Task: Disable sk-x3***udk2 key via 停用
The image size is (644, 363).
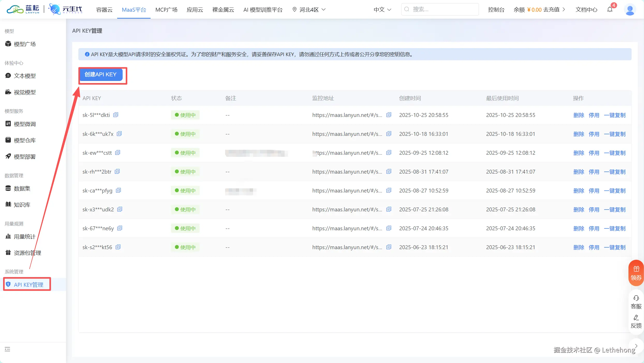Action: (594, 210)
